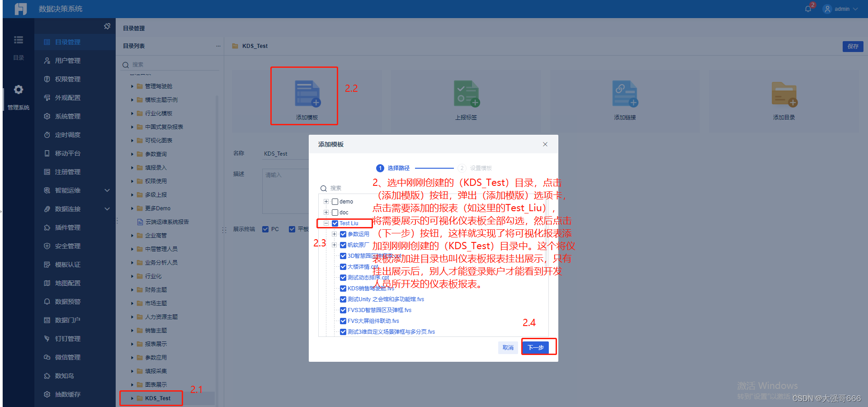The image size is (868, 407).
Task: Open the 目录列表 more options (…) icon
Action: 218,46
